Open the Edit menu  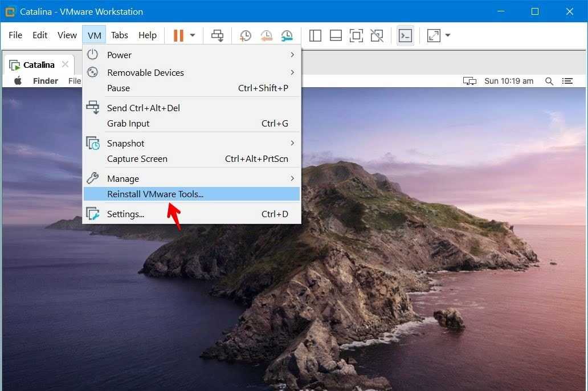pyautogui.click(x=40, y=35)
